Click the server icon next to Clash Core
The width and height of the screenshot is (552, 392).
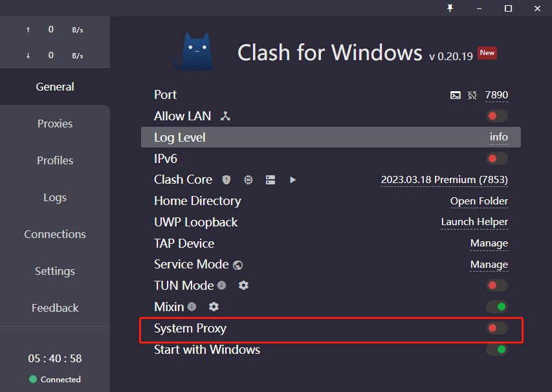[270, 180]
